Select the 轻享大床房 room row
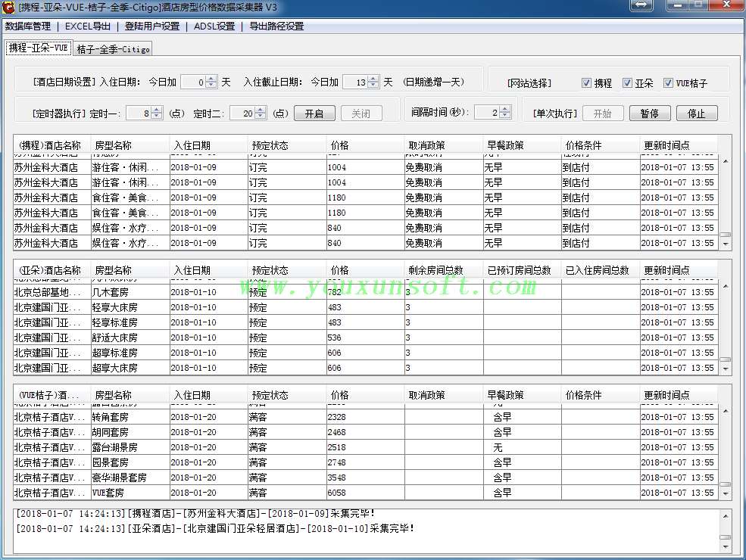Viewport: 746px width, 560px height. [x=365, y=307]
